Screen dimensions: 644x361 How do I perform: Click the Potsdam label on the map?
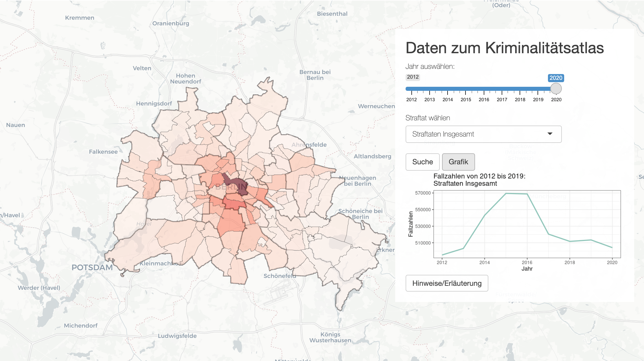coord(93,268)
